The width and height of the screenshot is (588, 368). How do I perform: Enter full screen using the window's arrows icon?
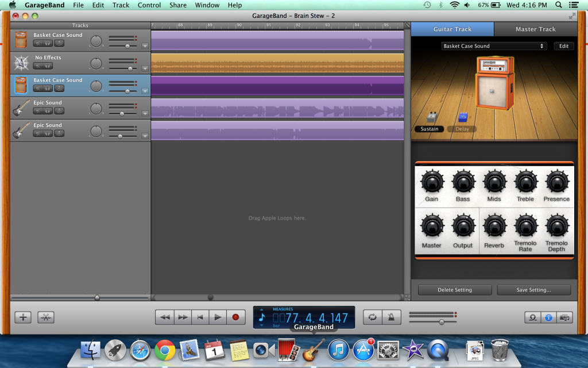tap(572, 16)
